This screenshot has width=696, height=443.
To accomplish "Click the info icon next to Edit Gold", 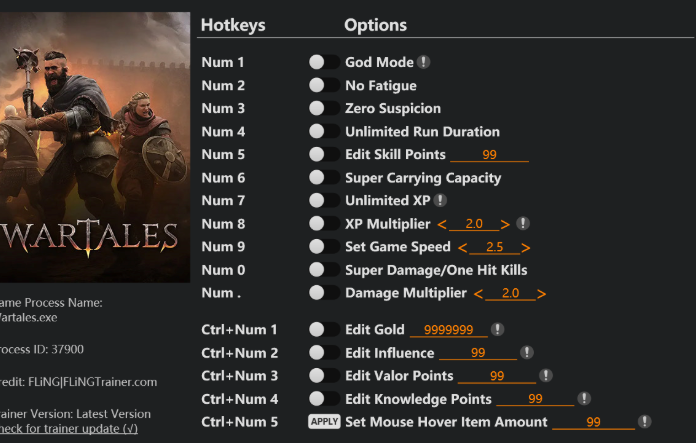I will [498, 329].
